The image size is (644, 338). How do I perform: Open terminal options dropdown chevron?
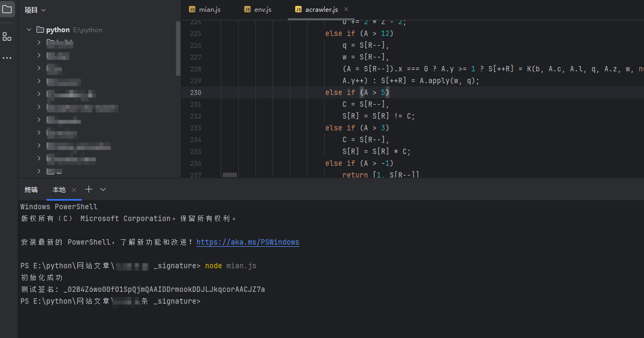point(103,189)
